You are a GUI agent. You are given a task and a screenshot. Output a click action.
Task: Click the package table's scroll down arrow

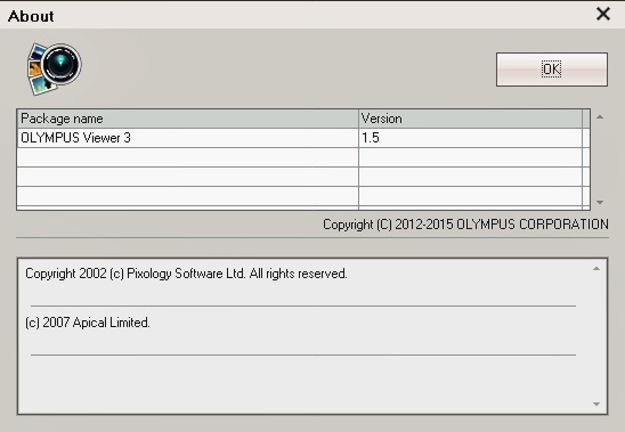click(x=599, y=203)
